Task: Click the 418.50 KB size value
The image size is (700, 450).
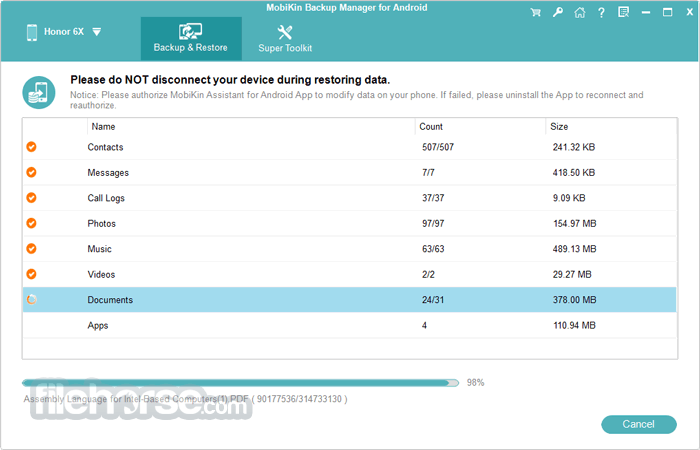Action: 574,173
